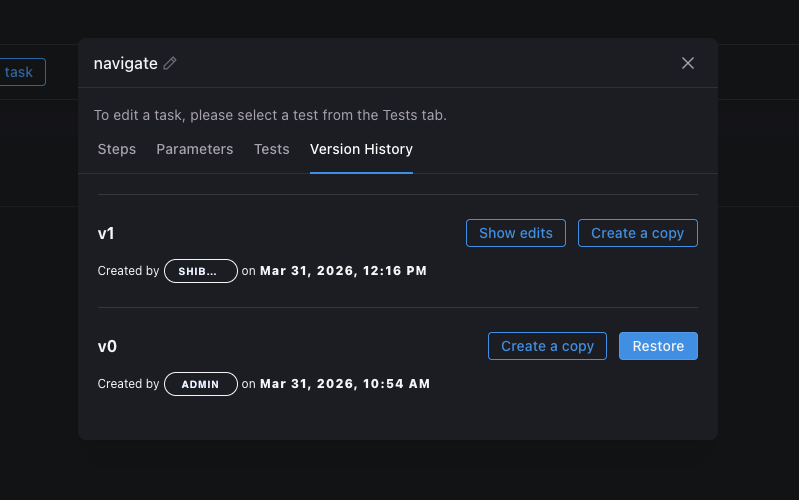Switch to the Steps tab
The image size is (799, 500).
tap(117, 149)
